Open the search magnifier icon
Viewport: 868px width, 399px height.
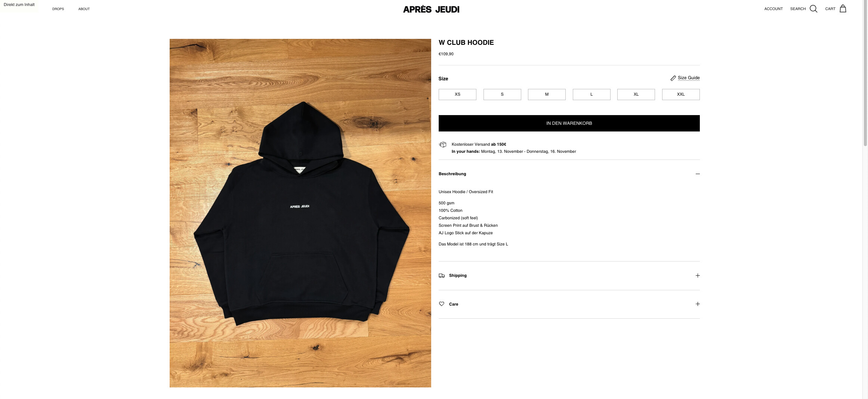[813, 9]
